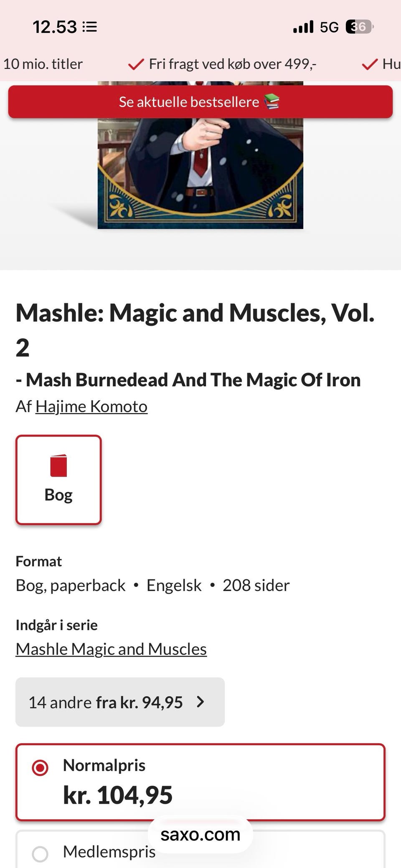Tap the battery indicator showing 36
Screen dimensions: 401x868
pyautogui.click(x=359, y=27)
